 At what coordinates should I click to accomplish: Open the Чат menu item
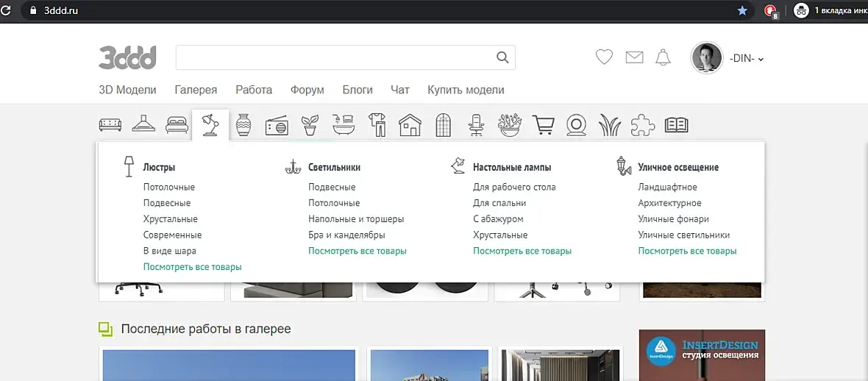tap(400, 90)
